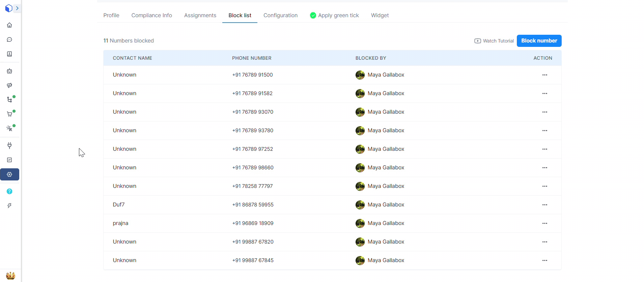The width and height of the screenshot is (644, 282).
Task: Switch to the Configuration tab
Action: (x=280, y=16)
